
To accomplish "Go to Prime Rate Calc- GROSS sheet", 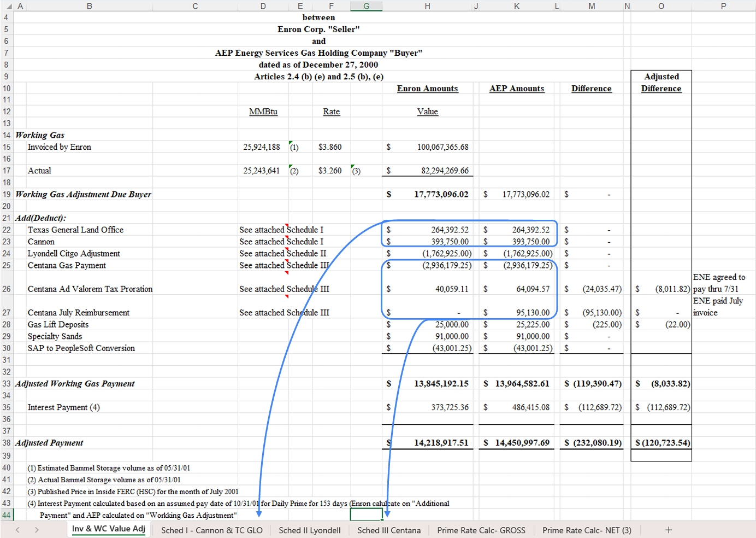I will pos(481,530).
